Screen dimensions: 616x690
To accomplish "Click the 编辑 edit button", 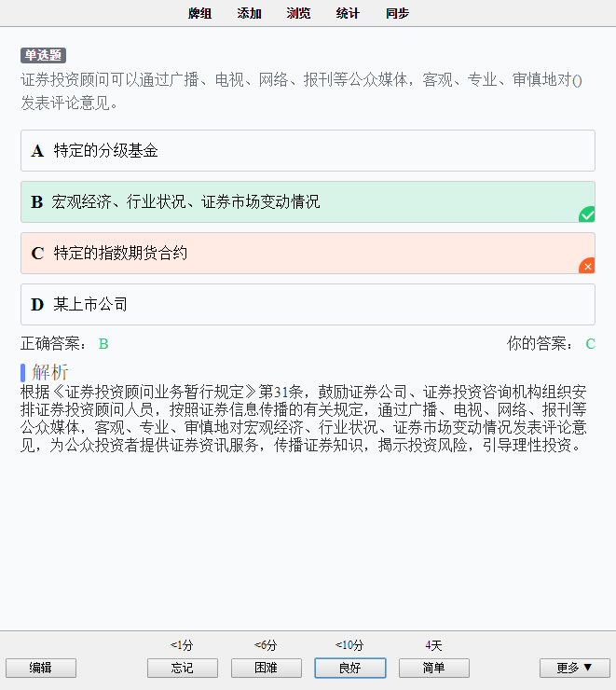I will point(41,668).
